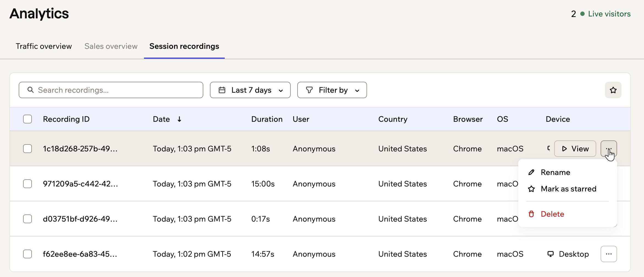Click View button for the first recording
The image size is (644, 277).
(575, 149)
